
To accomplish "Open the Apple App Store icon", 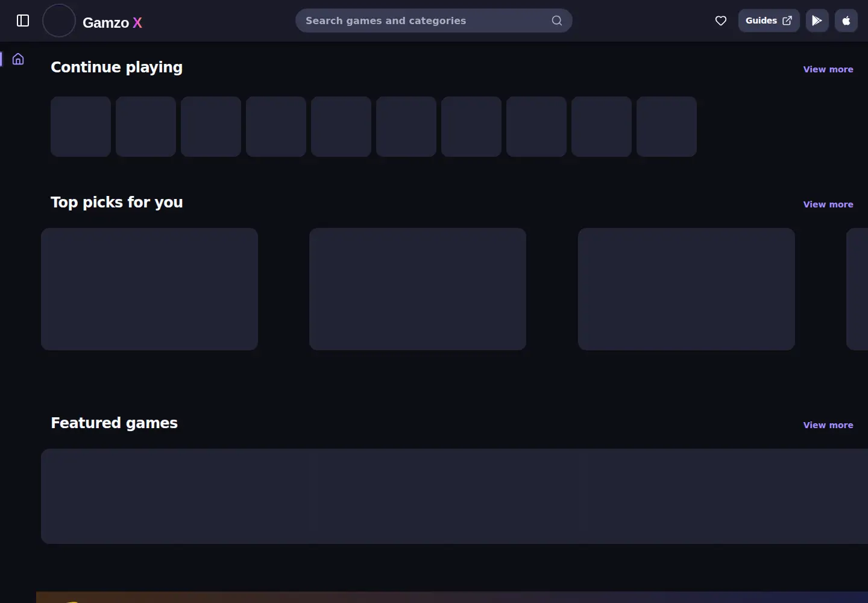I will pos(846,21).
